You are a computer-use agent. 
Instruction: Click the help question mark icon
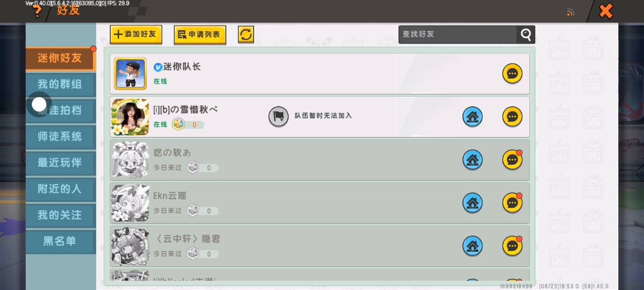click(37, 11)
